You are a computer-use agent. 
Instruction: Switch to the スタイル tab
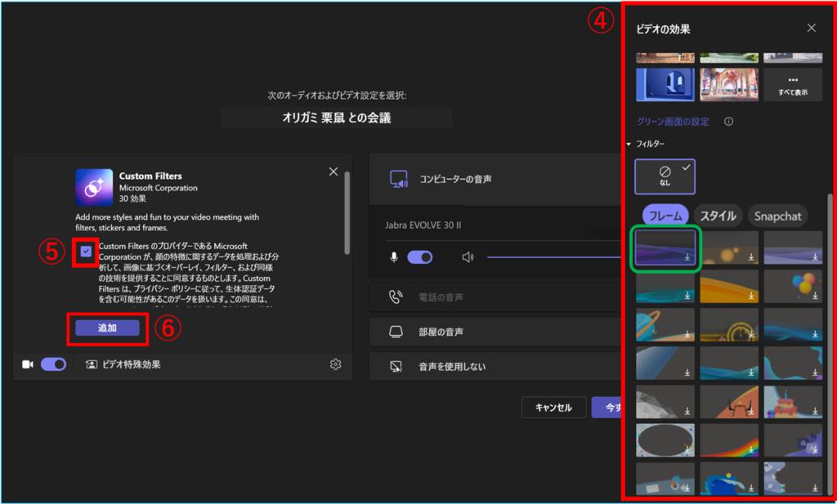[x=717, y=216]
